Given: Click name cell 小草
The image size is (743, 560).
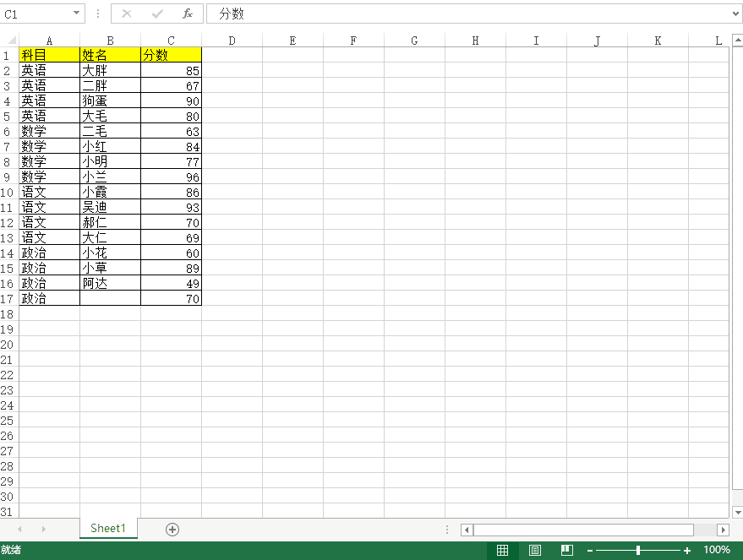Looking at the screenshot, I should (x=110, y=268).
